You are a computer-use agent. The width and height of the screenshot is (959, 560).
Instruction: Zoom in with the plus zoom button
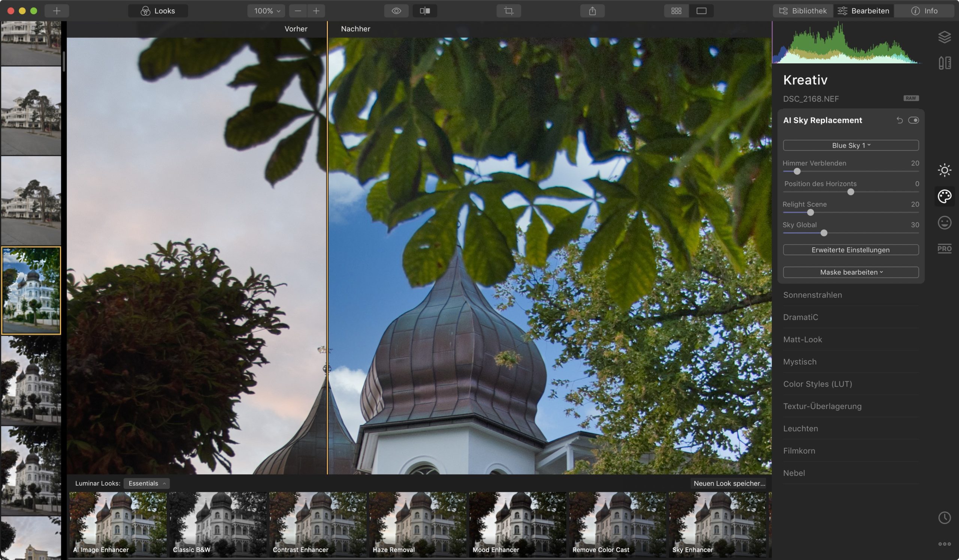click(x=316, y=10)
